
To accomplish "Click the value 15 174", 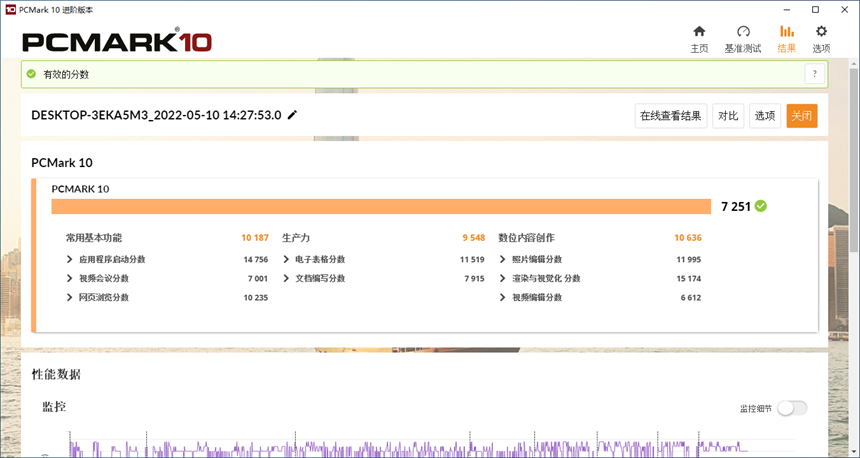I will pyautogui.click(x=689, y=279).
